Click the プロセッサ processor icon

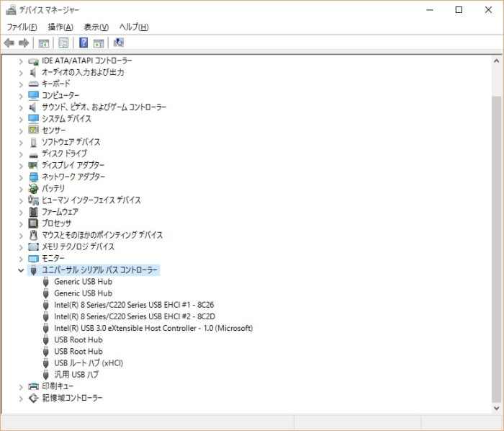[x=33, y=223]
